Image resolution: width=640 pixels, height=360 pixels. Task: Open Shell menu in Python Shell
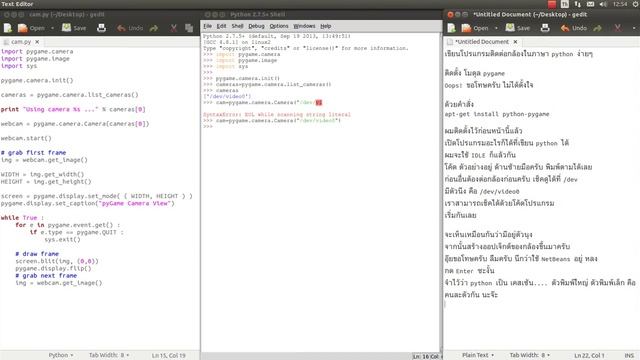(x=237, y=26)
